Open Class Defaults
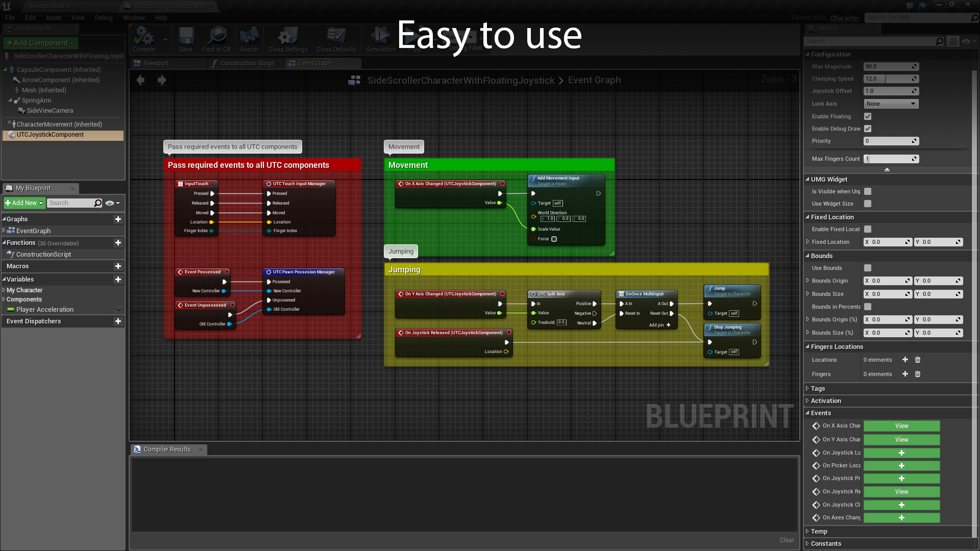Image resolution: width=980 pixels, height=551 pixels. 336,39
